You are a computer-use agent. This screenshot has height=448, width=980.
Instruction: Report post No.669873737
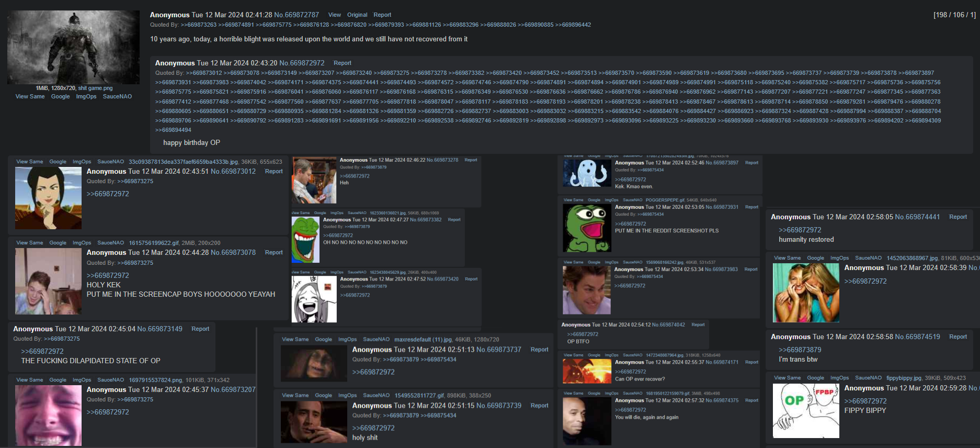539,350
